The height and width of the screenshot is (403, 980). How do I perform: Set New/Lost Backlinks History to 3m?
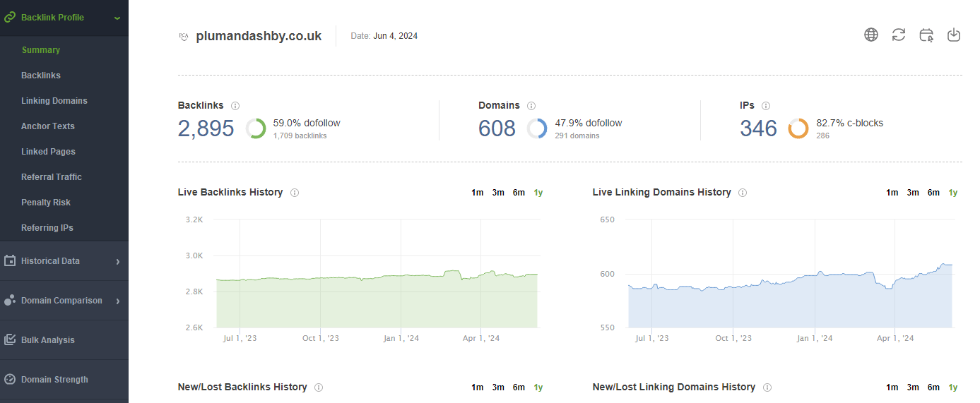[x=498, y=387]
